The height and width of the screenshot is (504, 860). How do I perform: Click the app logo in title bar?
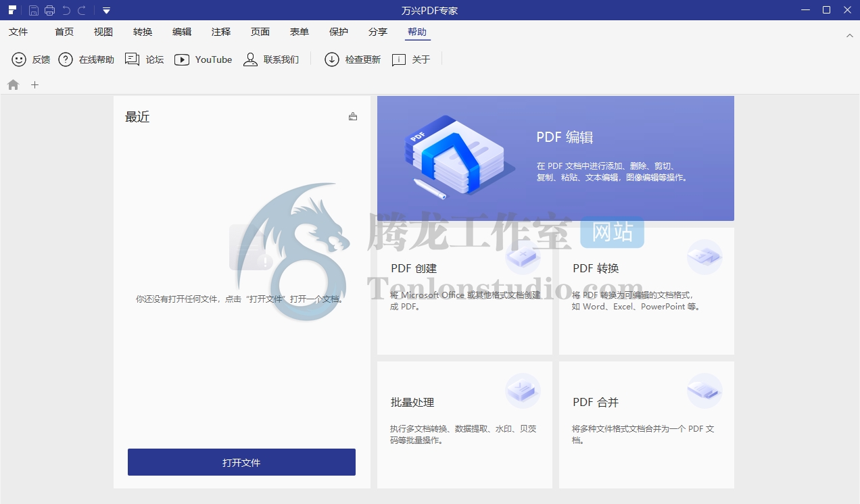[x=13, y=10]
